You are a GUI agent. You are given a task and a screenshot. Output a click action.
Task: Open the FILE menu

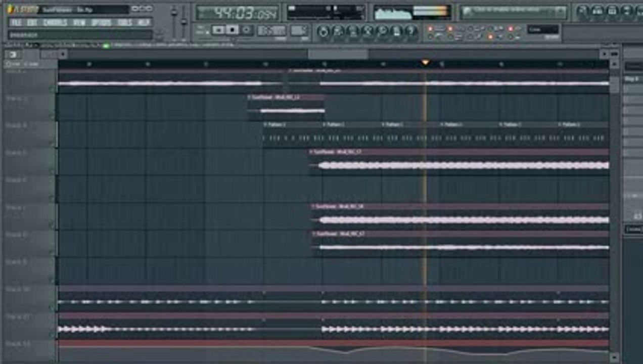click(x=16, y=23)
